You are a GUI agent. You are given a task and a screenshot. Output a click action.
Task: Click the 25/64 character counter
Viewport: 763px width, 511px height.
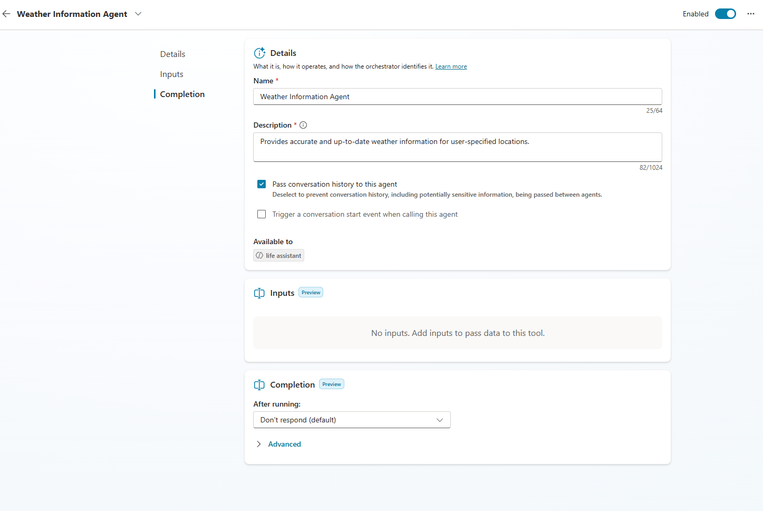pos(654,110)
